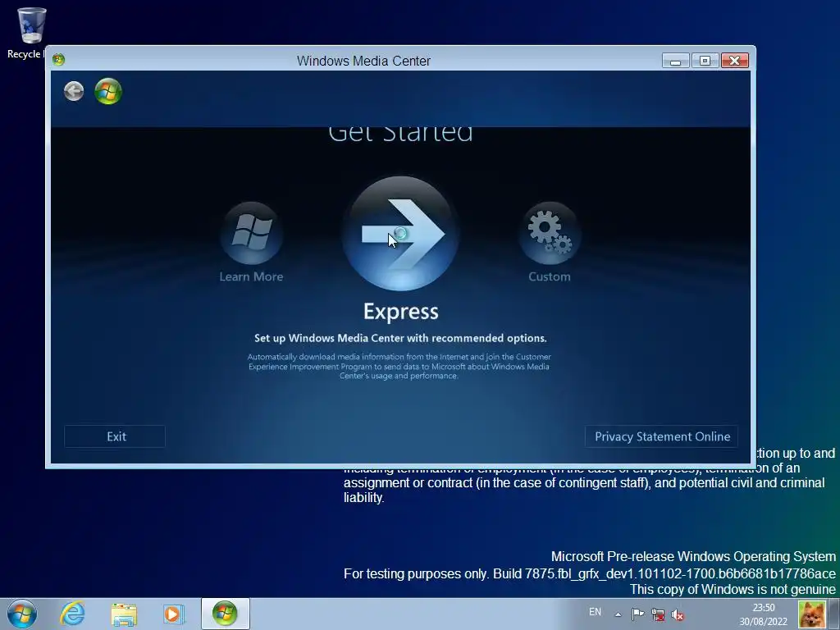Open Windows Media Player from the taskbar
840x630 pixels.
click(x=174, y=614)
